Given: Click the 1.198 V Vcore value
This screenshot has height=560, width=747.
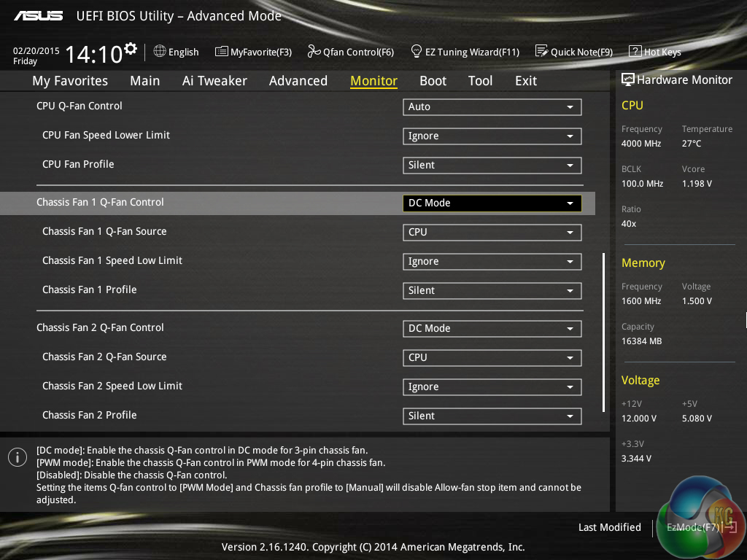Looking at the screenshot, I should 697,183.
